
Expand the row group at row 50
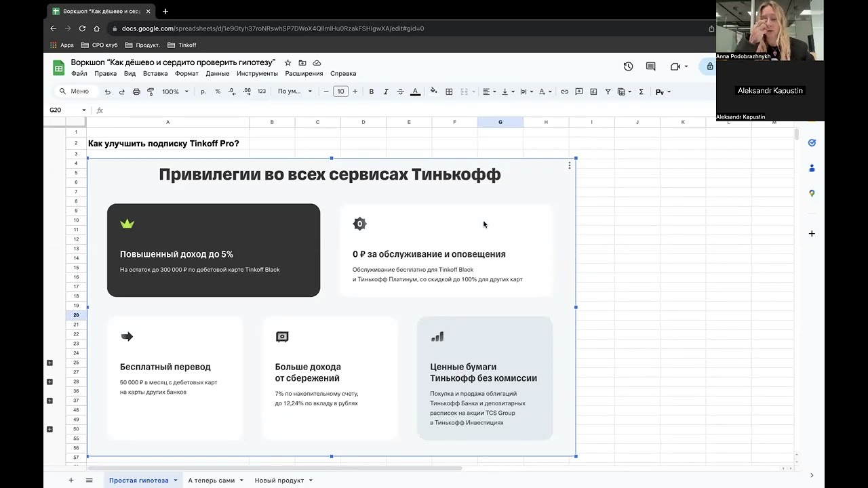(x=50, y=429)
